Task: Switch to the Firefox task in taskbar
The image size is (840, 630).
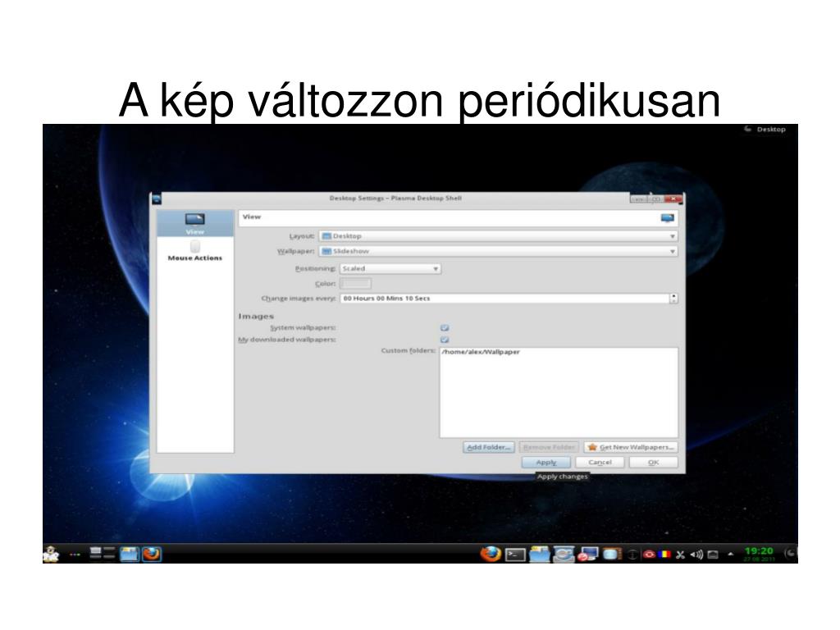Action: click(x=152, y=554)
